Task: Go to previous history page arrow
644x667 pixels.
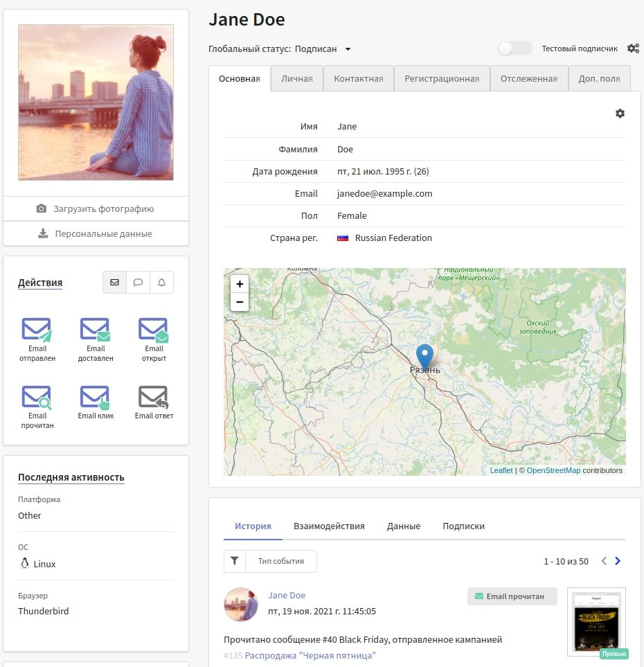Action: click(x=604, y=561)
